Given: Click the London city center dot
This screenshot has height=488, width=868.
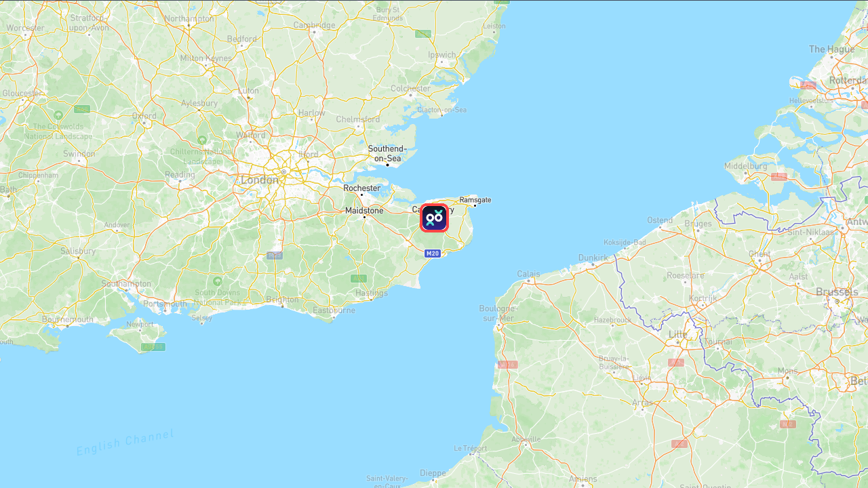Looking at the screenshot, I should (x=283, y=171).
